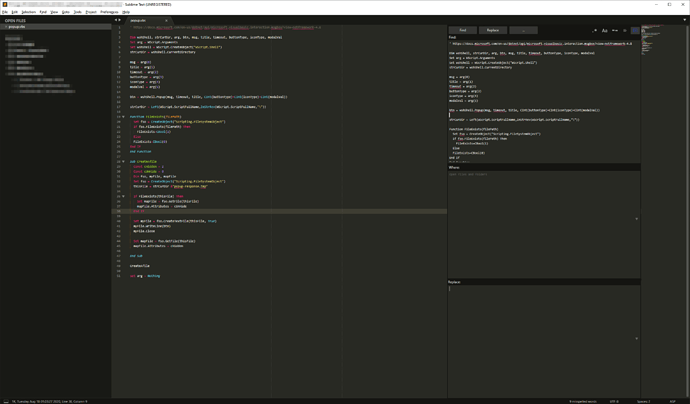Image resolution: width=690 pixels, height=404 pixels.
Task: Click the panel switcher icon in status bar
Action: point(6,401)
